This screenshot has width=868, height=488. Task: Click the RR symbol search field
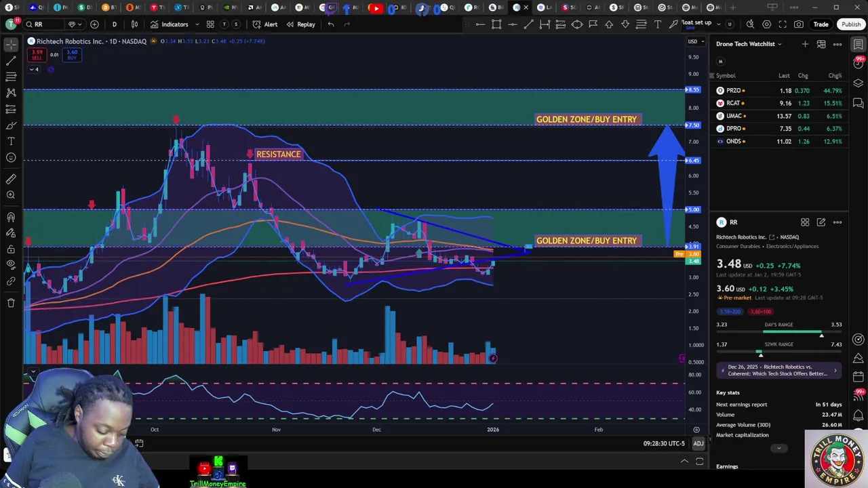(x=45, y=24)
